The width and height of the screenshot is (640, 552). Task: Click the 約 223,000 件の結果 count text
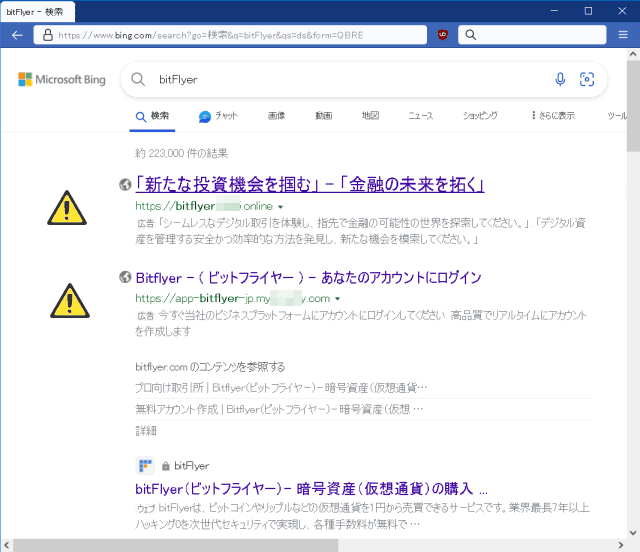click(182, 154)
